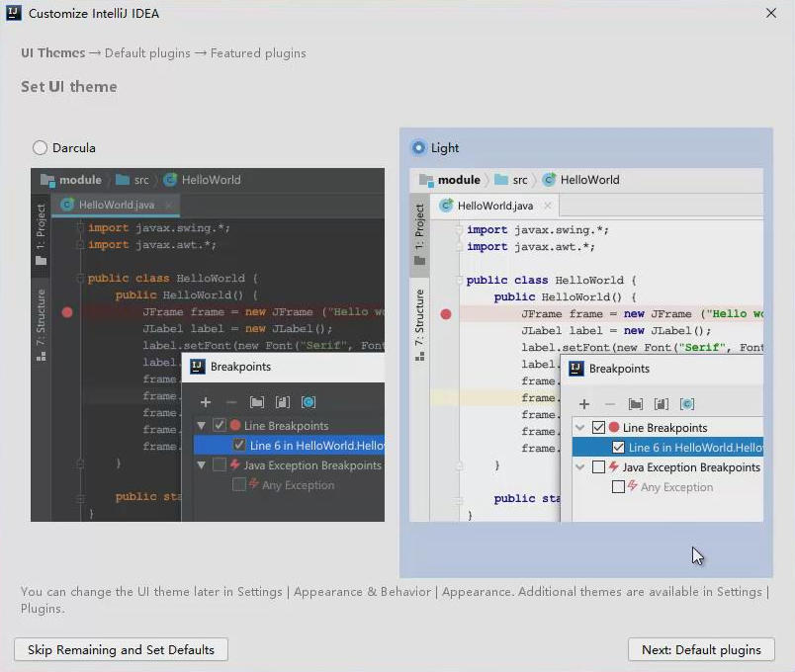This screenshot has width=795, height=672.
Task: Click the IntelliJ IDEA logo in title bar
Action: [x=13, y=14]
